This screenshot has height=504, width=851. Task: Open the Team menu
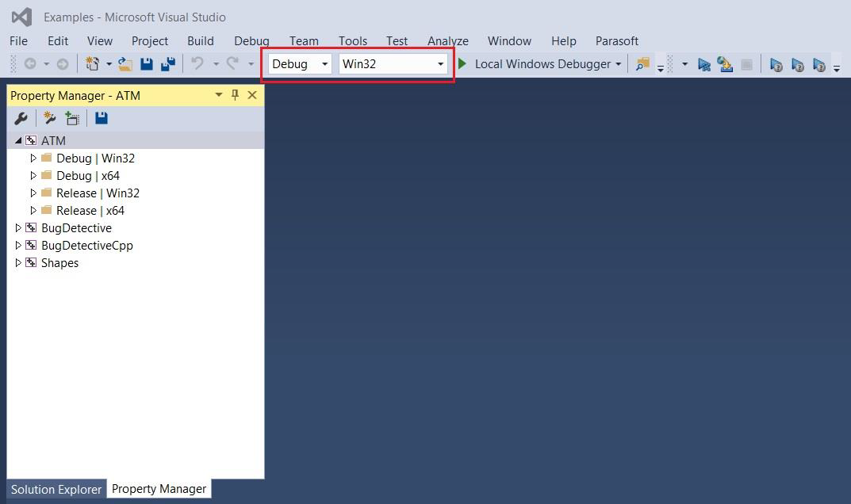coord(304,41)
